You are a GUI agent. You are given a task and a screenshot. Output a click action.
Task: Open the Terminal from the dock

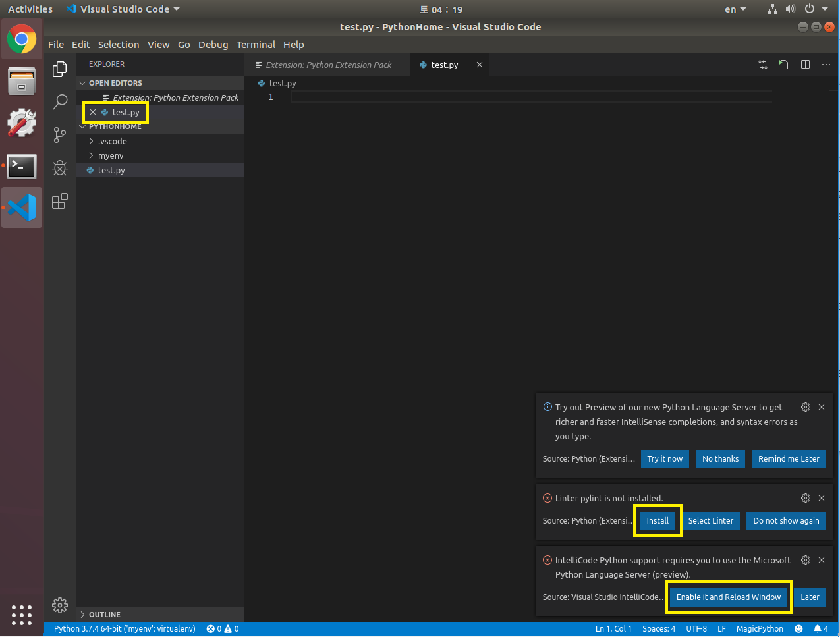click(x=22, y=166)
